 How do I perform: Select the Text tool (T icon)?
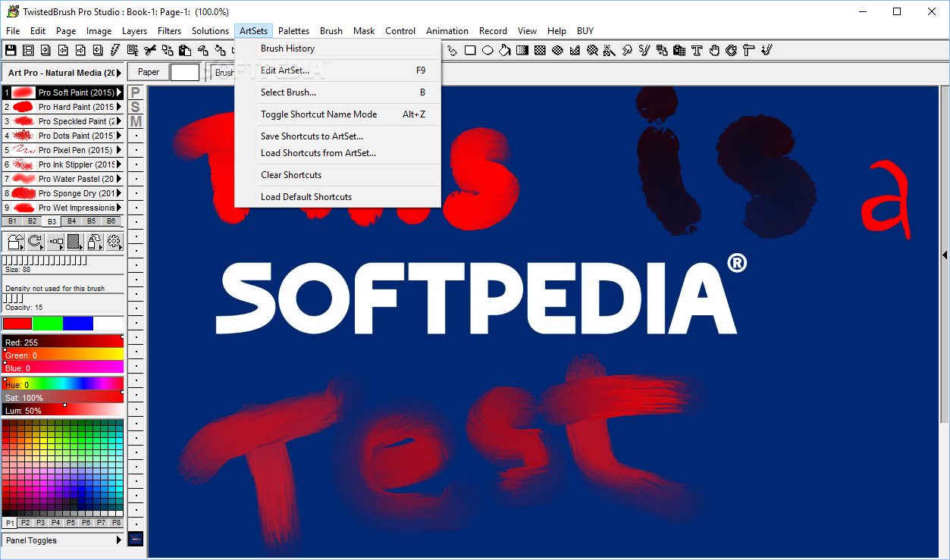point(697,50)
